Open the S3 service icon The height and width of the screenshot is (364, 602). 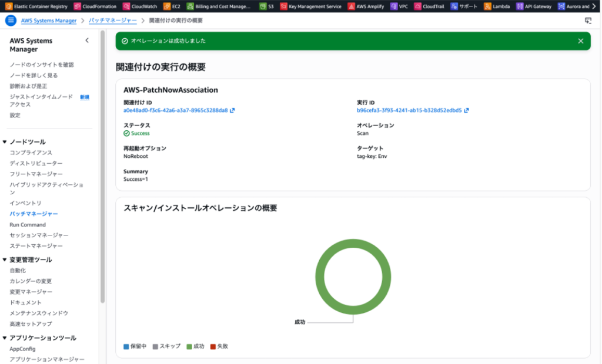(263, 6)
